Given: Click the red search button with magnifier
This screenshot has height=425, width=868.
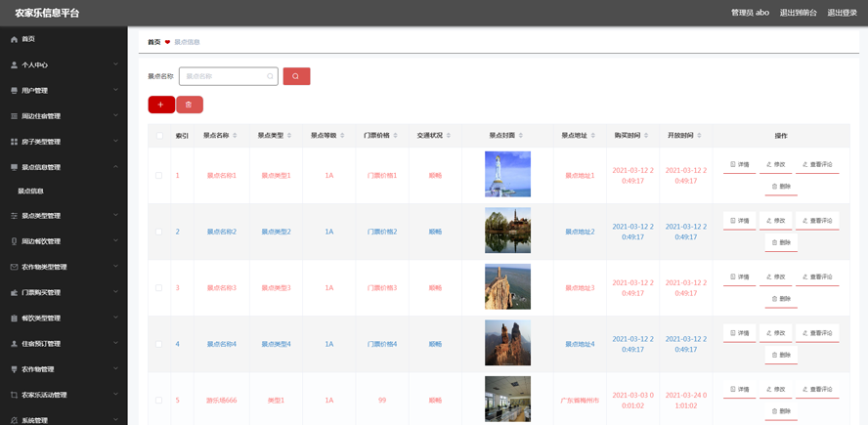Looking at the screenshot, I should pos(296,76).
